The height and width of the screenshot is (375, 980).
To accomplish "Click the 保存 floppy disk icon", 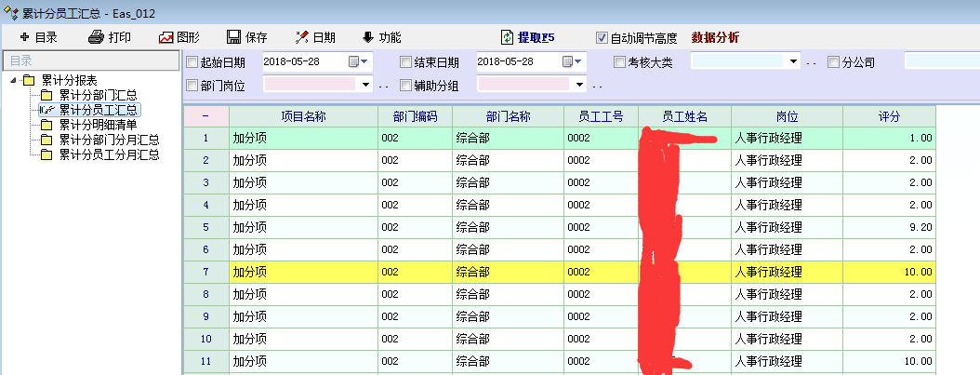I will click(235, 37).
